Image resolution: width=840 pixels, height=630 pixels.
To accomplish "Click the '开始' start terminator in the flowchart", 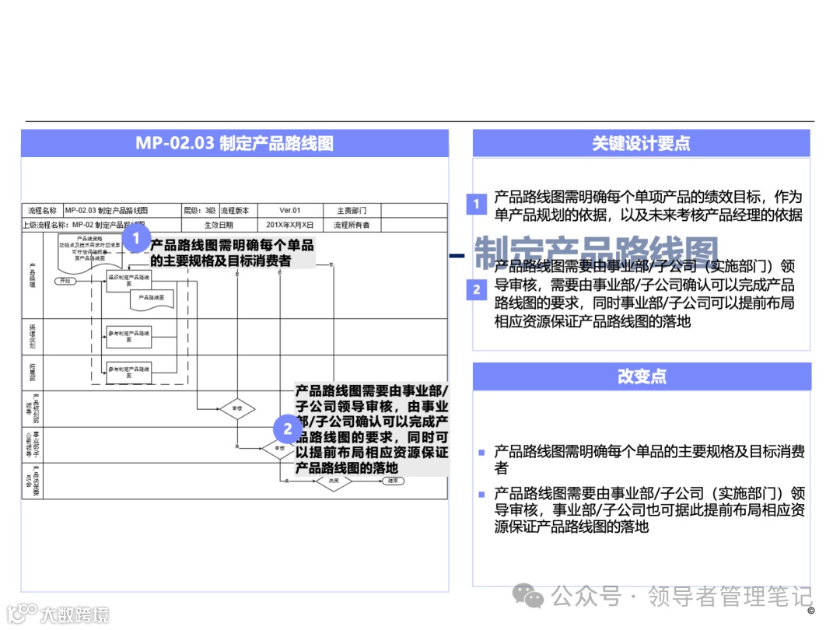I will click(x=65, y=281).
